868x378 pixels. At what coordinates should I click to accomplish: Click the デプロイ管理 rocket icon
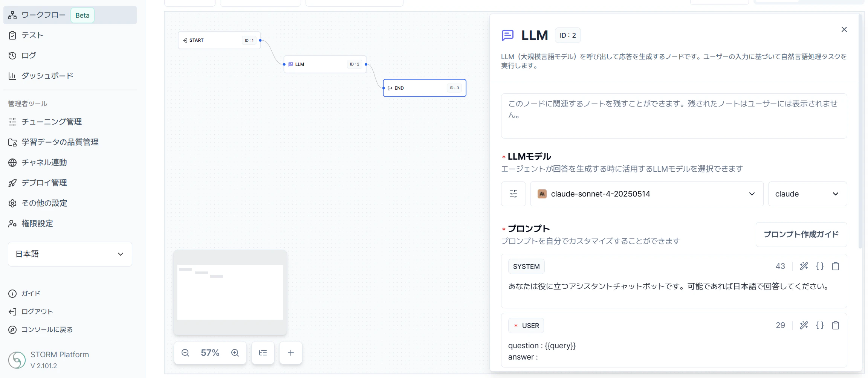pyautogui.click(x=12, y=183)
